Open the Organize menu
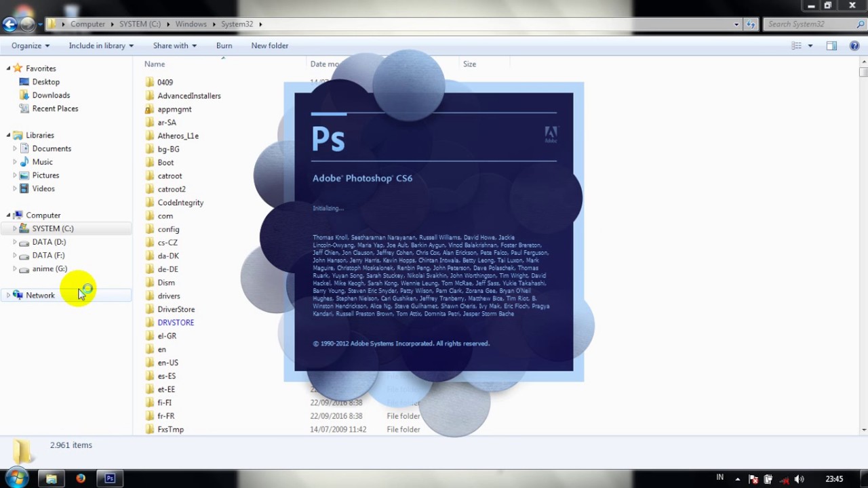 (x=31, y=45)
